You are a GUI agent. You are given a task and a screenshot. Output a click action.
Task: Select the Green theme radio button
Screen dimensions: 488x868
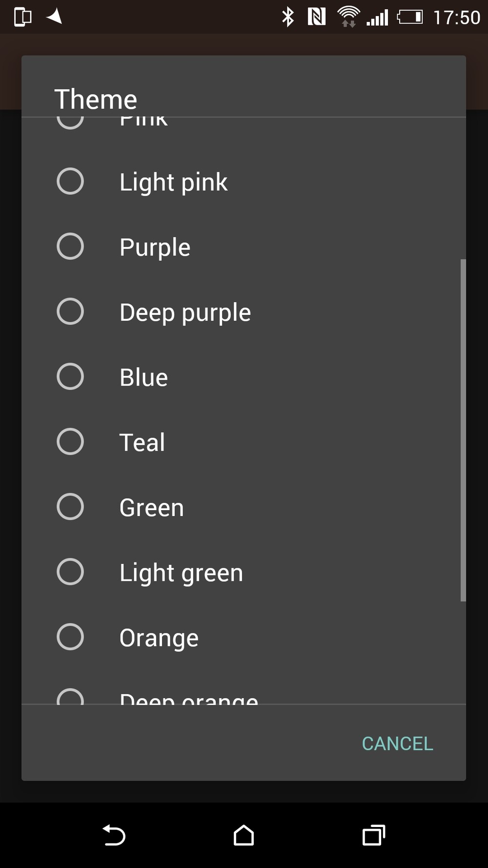[70, 507]
